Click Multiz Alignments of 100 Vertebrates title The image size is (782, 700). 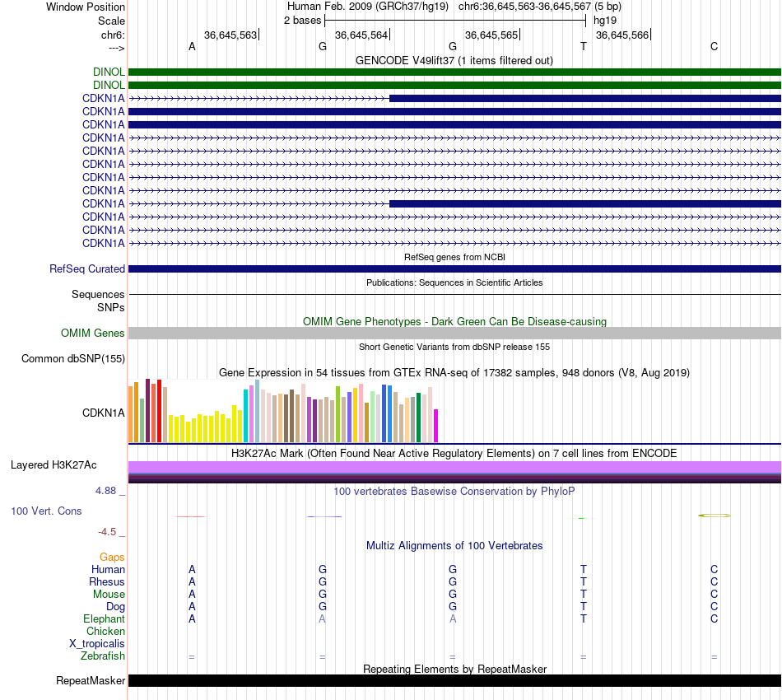tap(454, 545)
